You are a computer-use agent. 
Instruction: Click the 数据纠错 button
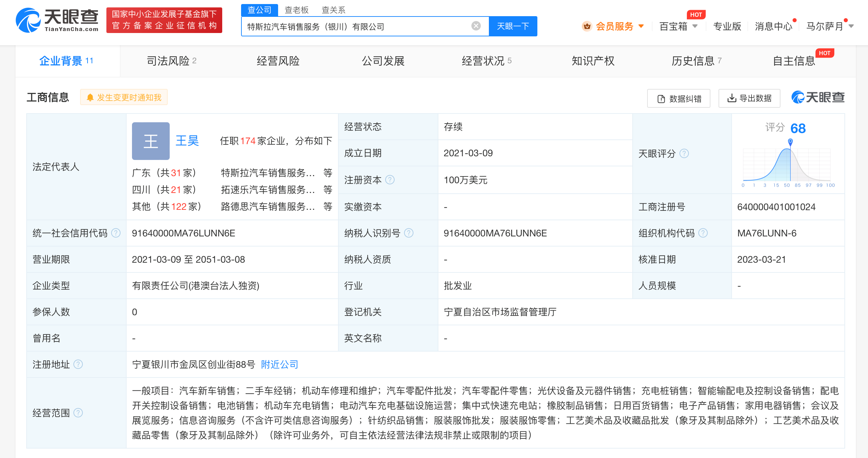pos(679,98)
